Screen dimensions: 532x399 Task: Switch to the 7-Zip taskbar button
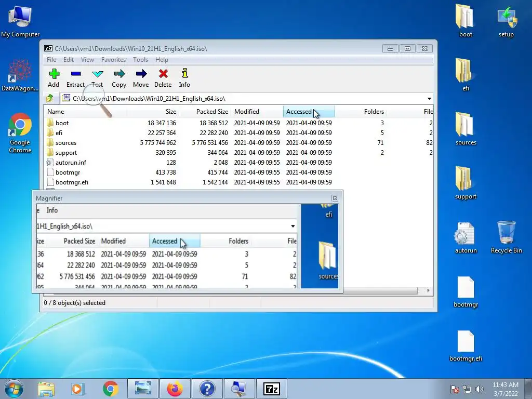(272, 389)
